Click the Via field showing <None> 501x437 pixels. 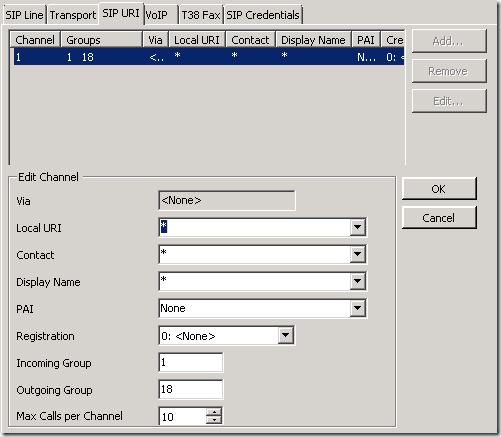[227, 200]
